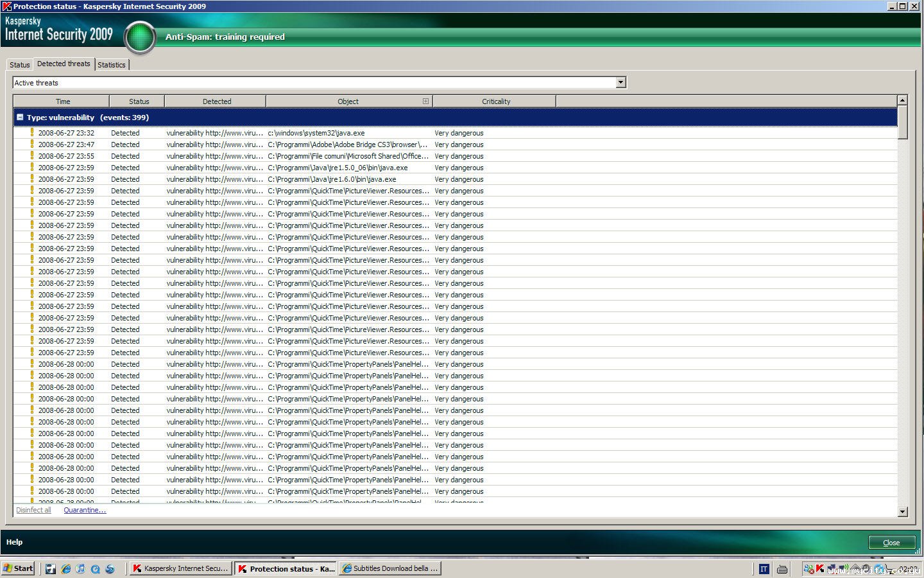This screenshot has height=578, width=924.
Task: Switch to the Status tab
Action: (x=19, y=65)
